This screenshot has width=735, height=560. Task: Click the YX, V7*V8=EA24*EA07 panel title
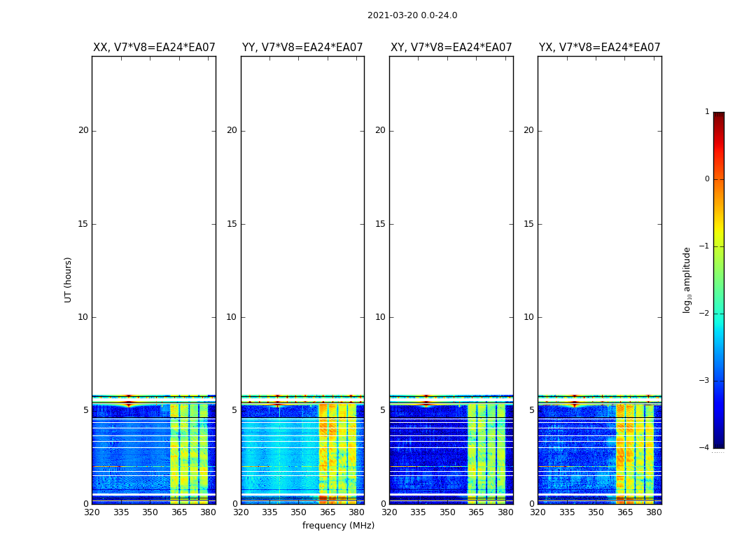point(599,48)
